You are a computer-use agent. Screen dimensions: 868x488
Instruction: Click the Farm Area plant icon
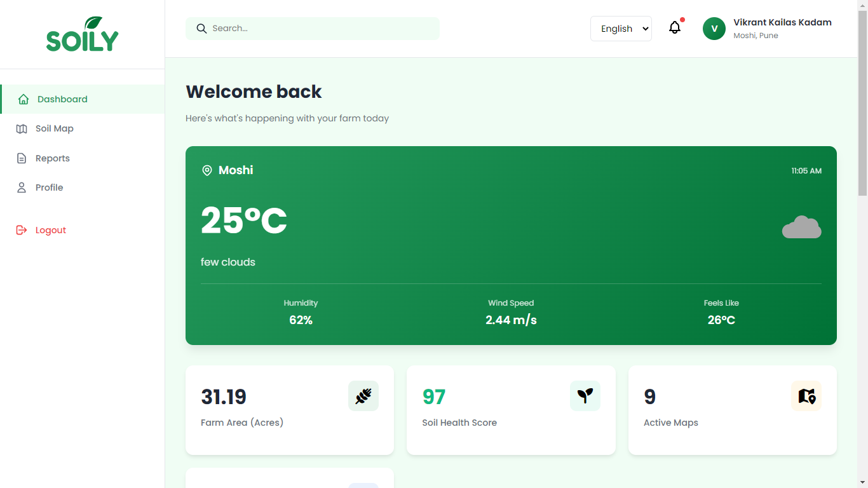click(363, 396)
